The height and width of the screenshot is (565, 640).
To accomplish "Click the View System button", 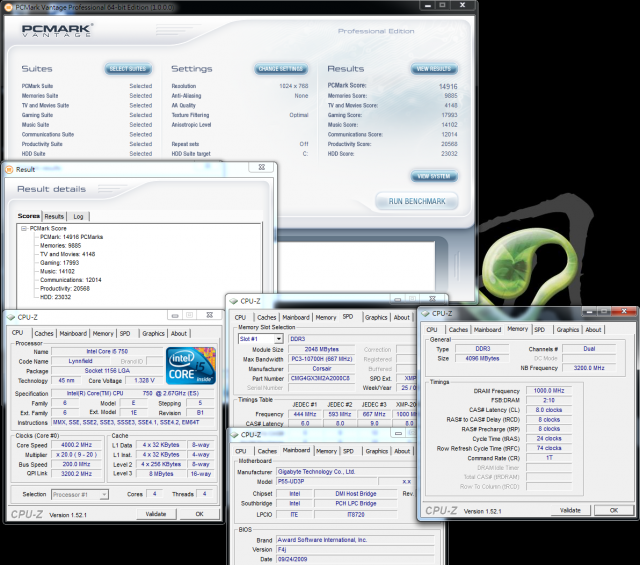I will 434,176.
